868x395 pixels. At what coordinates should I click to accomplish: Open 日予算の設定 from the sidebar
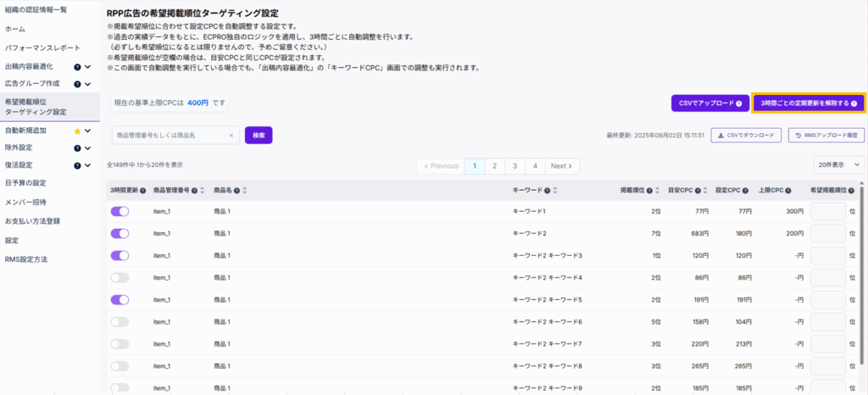click(x=25, y=183)
